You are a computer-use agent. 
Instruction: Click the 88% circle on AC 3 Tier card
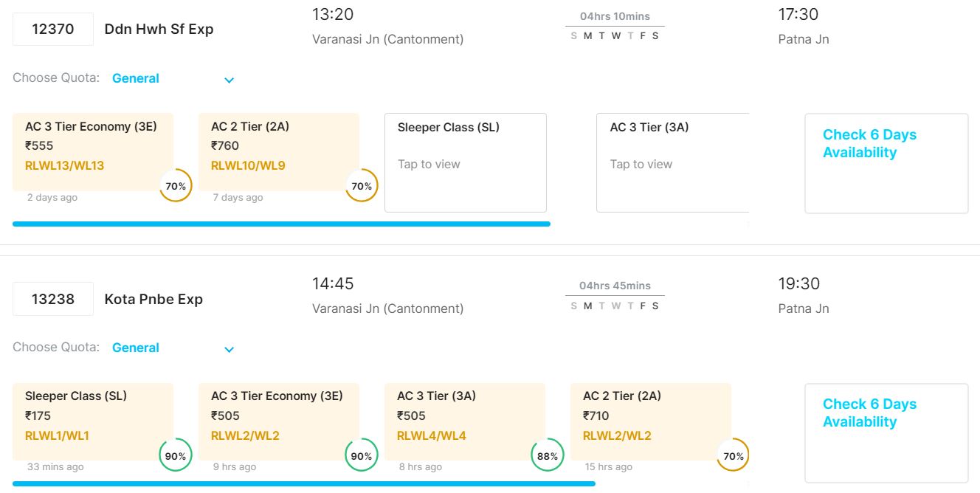[548, 456]
